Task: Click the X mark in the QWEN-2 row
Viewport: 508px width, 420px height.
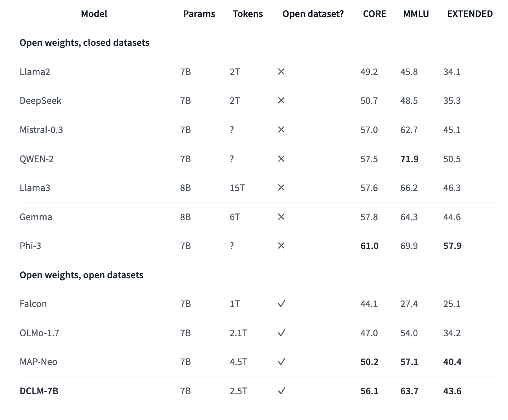Action: click(281, 159)
